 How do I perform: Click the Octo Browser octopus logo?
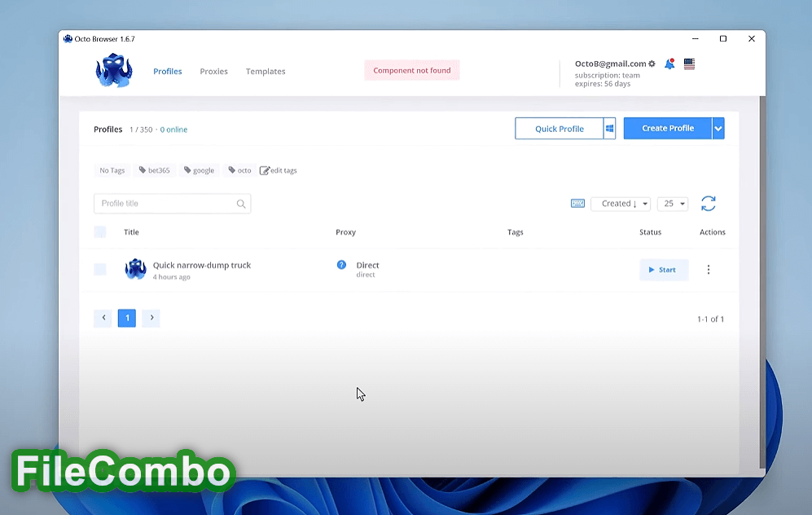click(x=114, y=70)
